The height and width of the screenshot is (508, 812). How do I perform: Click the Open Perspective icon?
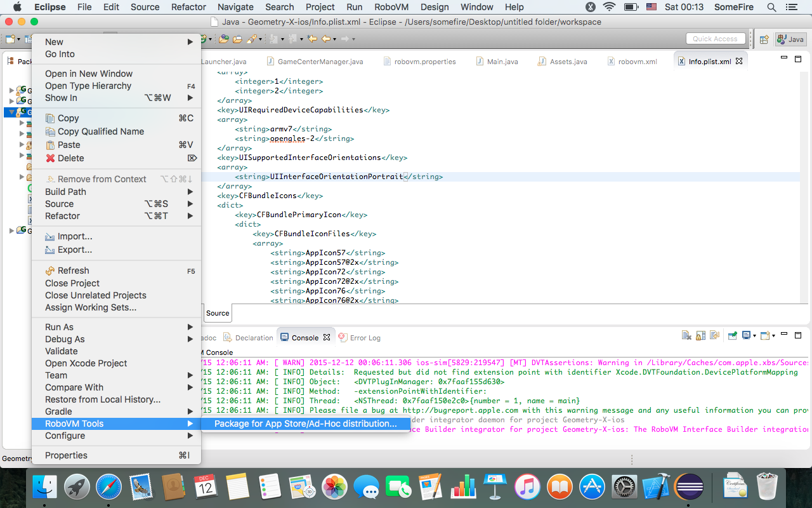(x=764, y=39)
